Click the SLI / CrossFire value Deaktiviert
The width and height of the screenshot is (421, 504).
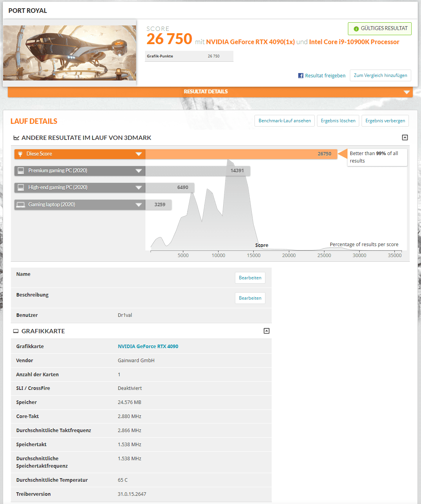[x=130, y=388]
